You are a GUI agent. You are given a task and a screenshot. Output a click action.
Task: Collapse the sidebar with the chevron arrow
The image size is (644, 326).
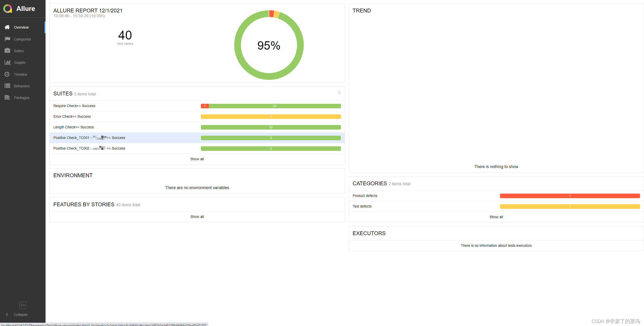[x=7, y=315]
